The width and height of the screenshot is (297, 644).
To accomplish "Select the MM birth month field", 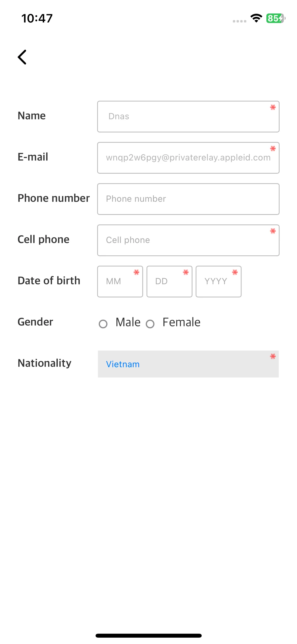I will click(120, 282).
